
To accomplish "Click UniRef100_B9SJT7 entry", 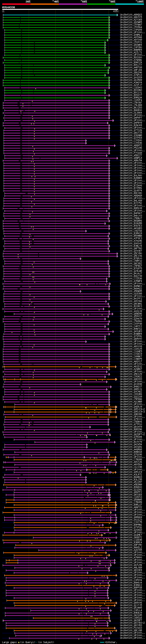I will tap(131, 65).
